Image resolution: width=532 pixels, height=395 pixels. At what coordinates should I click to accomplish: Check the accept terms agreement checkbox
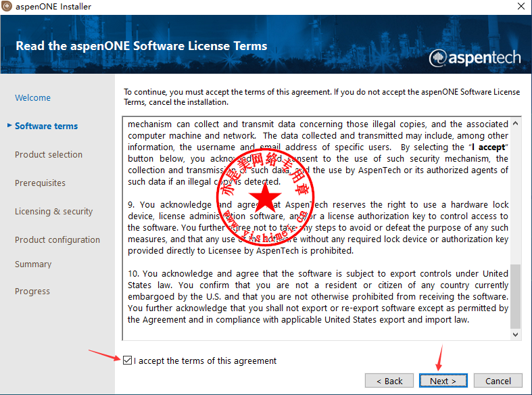(x=127, y=360)
